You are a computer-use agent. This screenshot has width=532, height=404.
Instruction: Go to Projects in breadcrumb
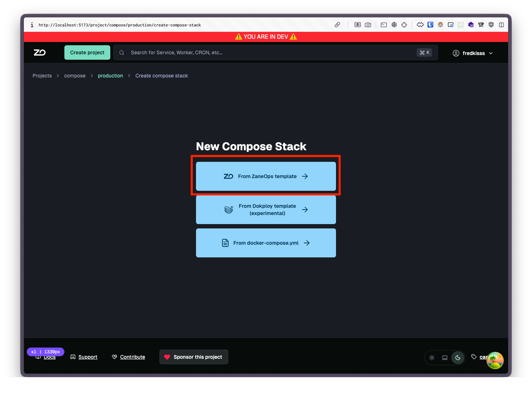pyautogui.click(x=42, y=76)
